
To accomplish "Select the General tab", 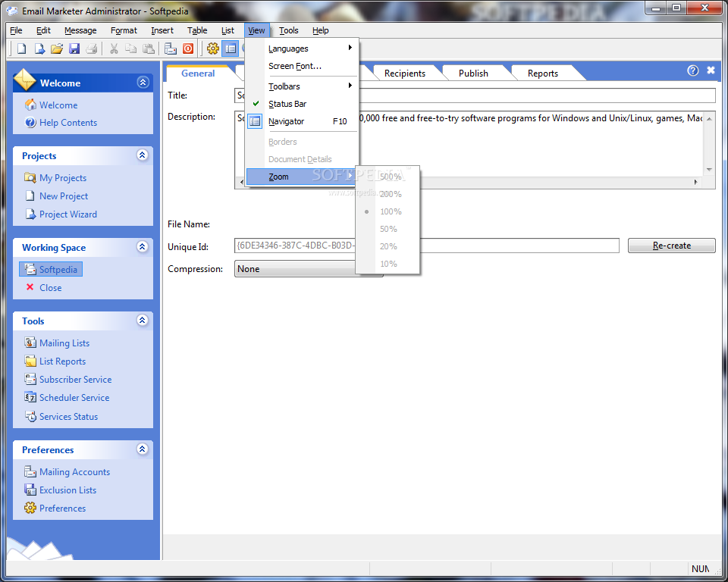I will 198,73.
